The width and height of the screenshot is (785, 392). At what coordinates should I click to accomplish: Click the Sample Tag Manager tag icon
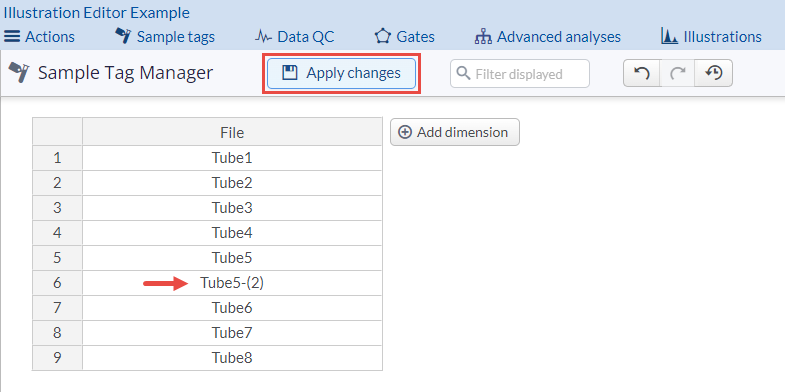pyautogui.click(x=19, y=73)
